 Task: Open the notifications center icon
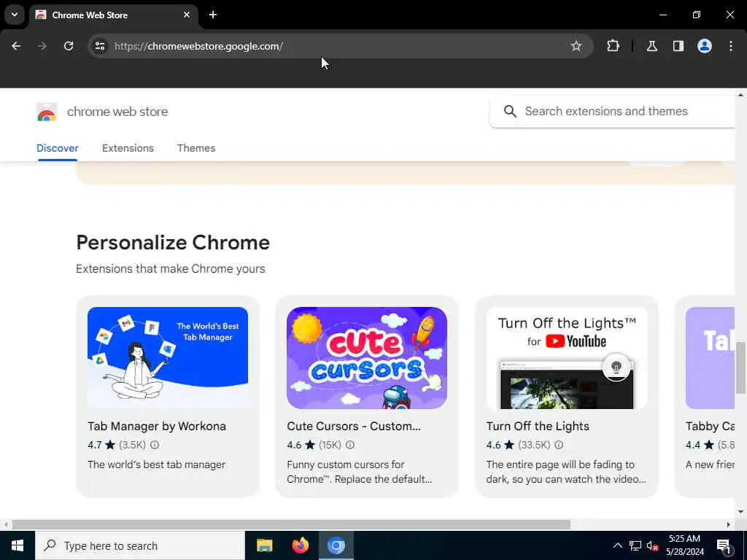click(x=724, y=546)
